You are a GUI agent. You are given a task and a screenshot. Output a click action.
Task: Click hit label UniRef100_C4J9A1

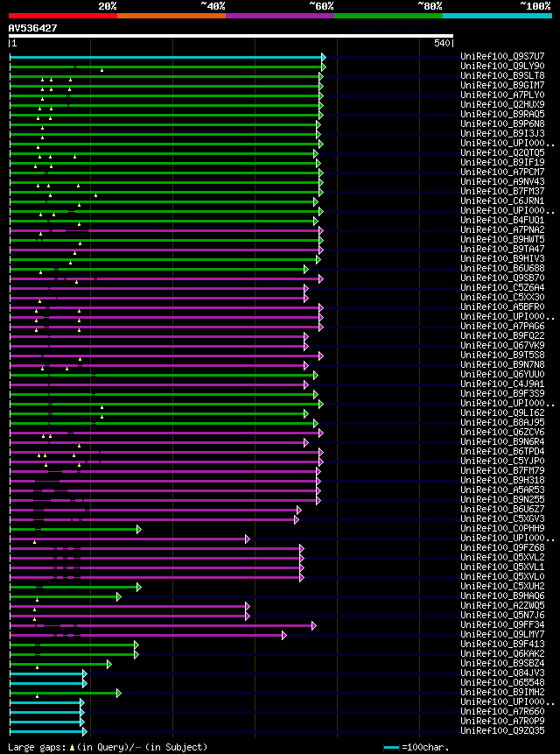pyautogui.click(x=503, y=384)
